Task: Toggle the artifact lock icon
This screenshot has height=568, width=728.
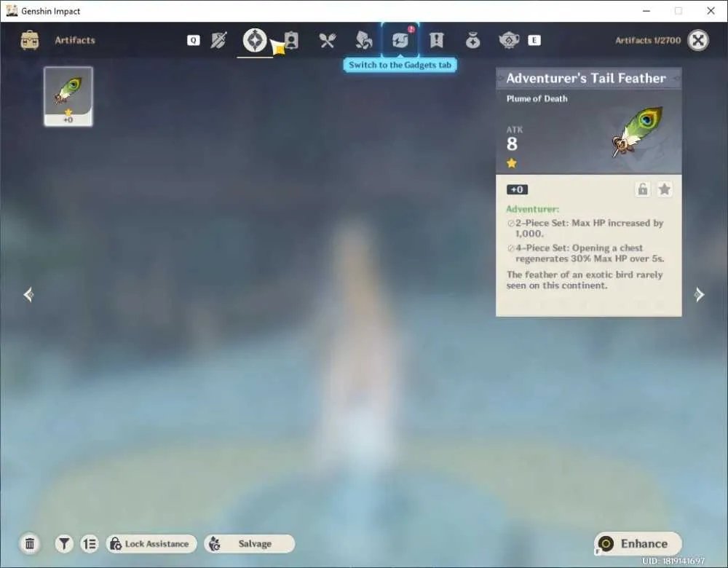Action: click(x=643, y=189)
